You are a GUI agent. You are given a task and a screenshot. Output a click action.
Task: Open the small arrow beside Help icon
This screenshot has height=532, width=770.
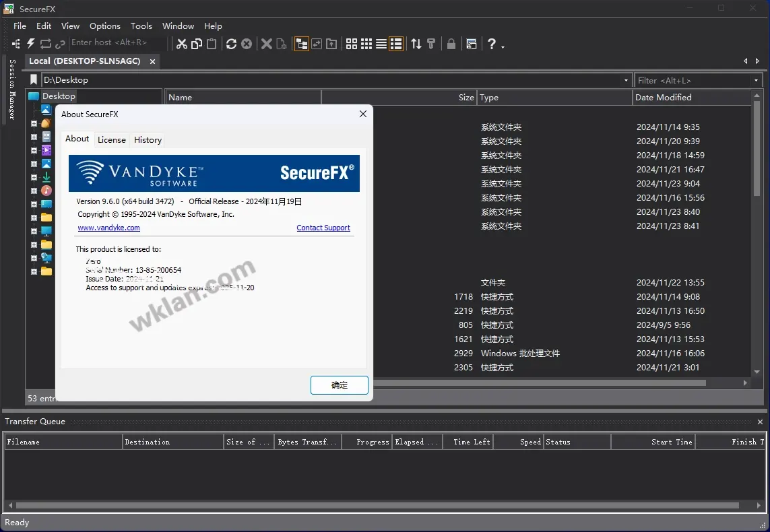(503, 46)
